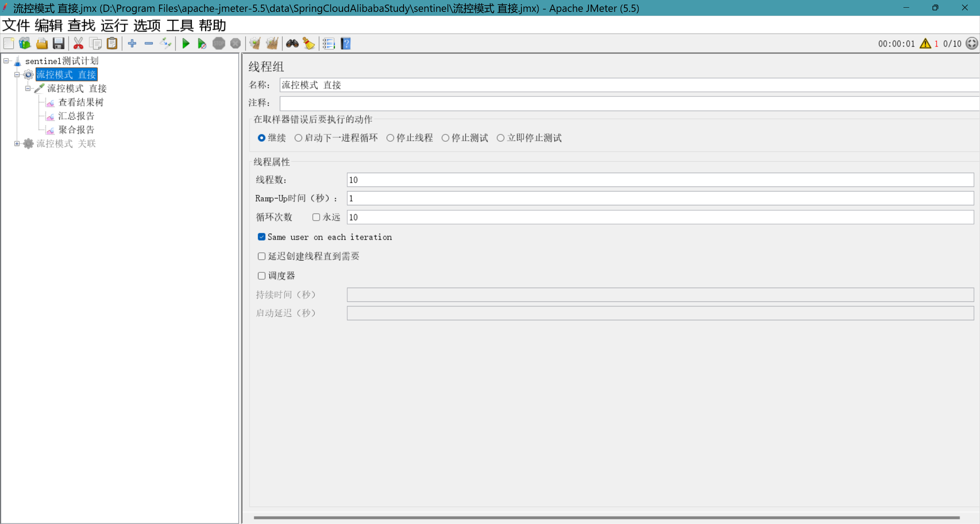Click the Help question mark icon
980x524 pixels.
tap(346, 44)
